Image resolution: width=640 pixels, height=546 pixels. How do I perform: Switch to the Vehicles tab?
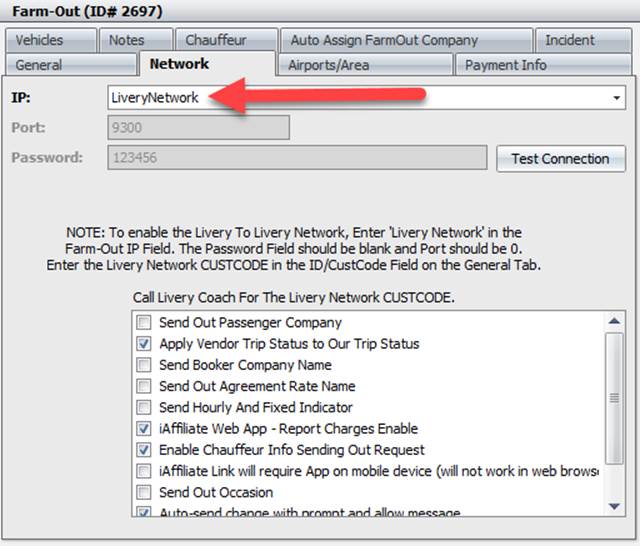(51, 40)
